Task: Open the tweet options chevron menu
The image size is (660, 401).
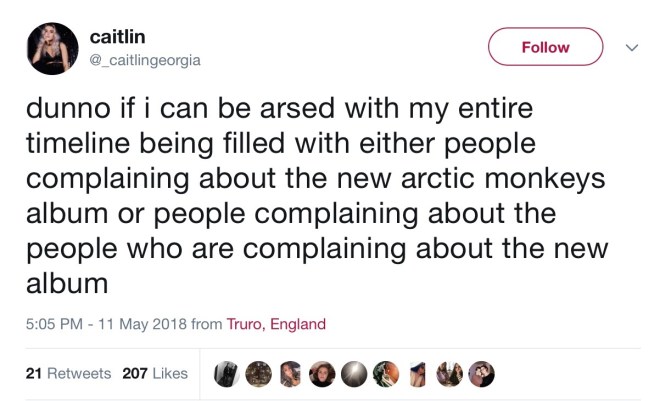Action: click(631, 46)
